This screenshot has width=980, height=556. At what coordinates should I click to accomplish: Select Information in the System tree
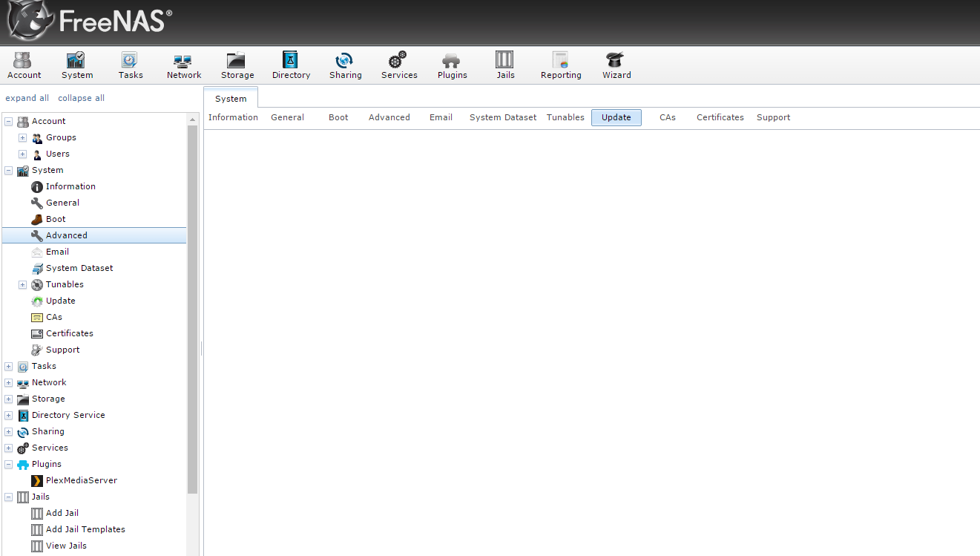(70, 186)
